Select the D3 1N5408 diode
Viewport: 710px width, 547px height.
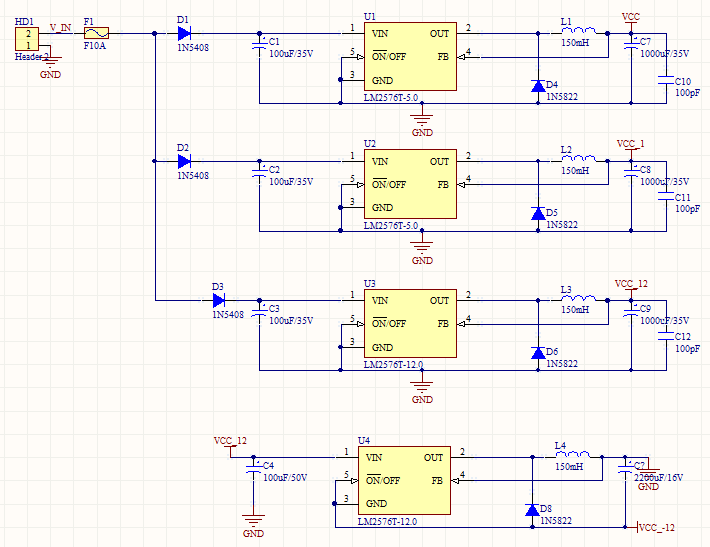point(219,300)
